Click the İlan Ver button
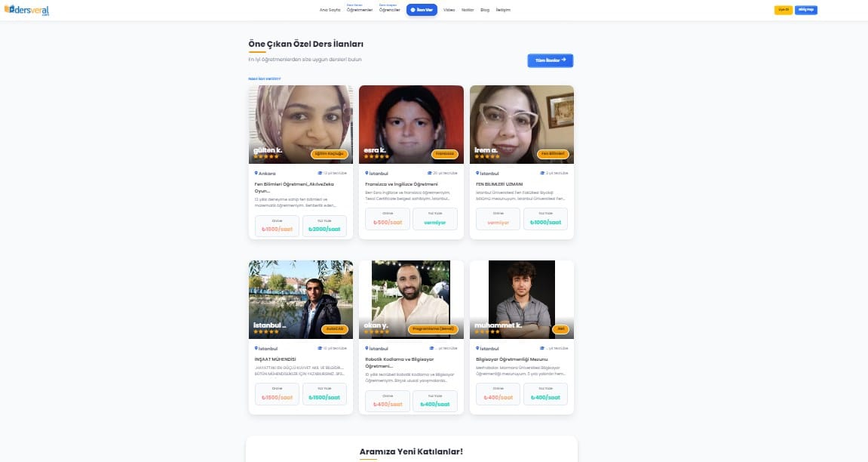 coord(422,10)
